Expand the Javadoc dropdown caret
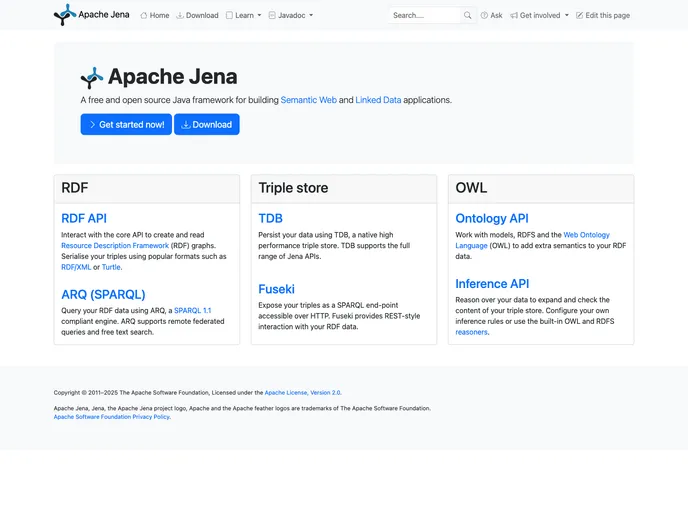This screenshot has height=512, width=688. [311, 15]
